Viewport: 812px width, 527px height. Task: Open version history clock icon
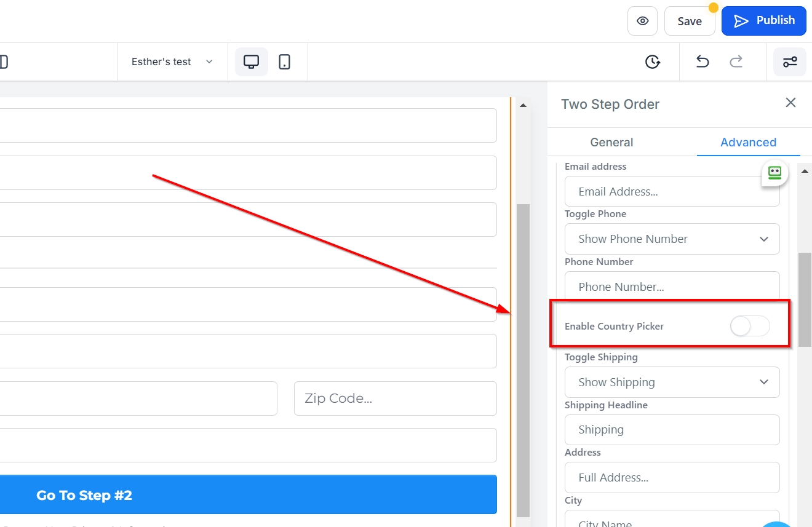pyautogui.click(x=652, y=61)
